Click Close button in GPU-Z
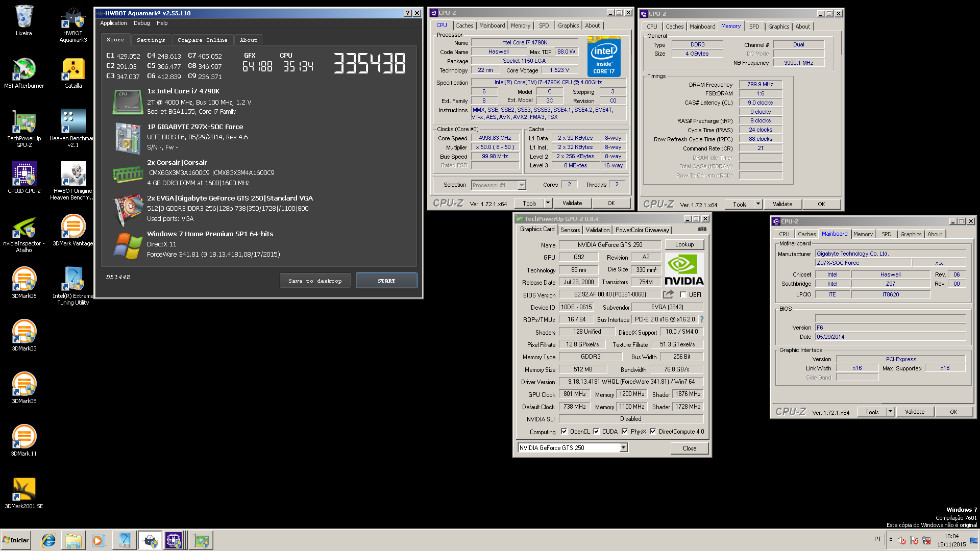The width and height of the screenshot is (980, 551). coord(690,448)
